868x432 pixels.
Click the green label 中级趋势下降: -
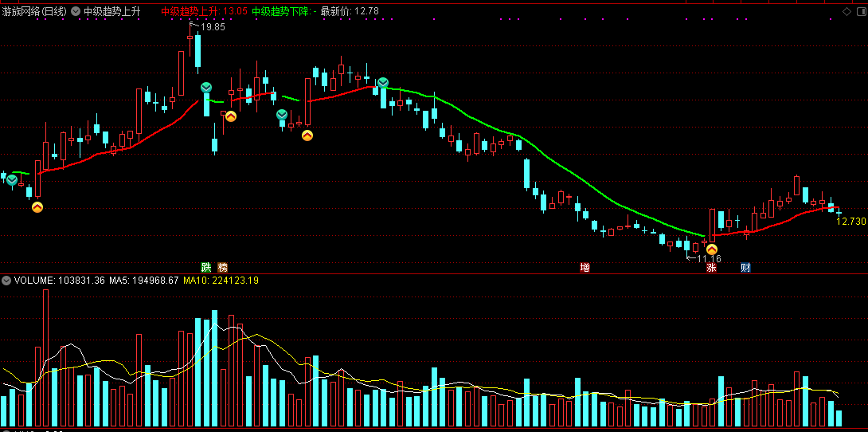coord(284,11)
